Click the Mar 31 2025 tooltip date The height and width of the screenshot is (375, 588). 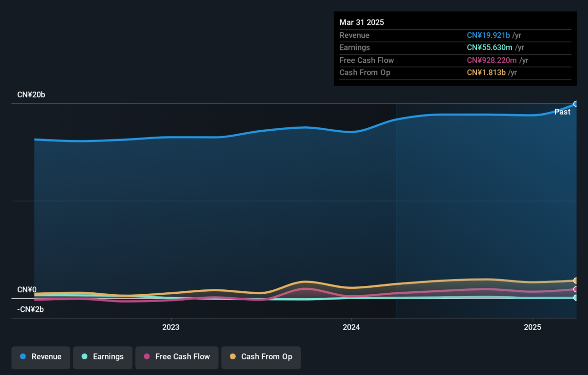pos(362,23)
